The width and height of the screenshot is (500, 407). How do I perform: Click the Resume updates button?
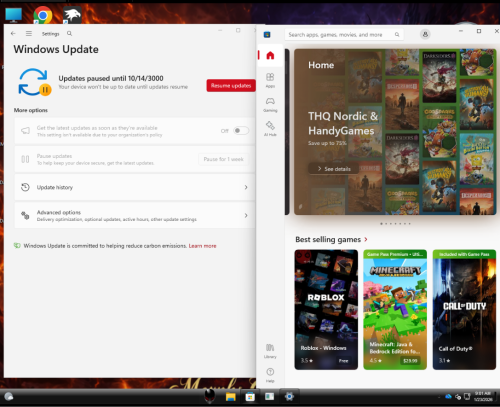(231, 86)
